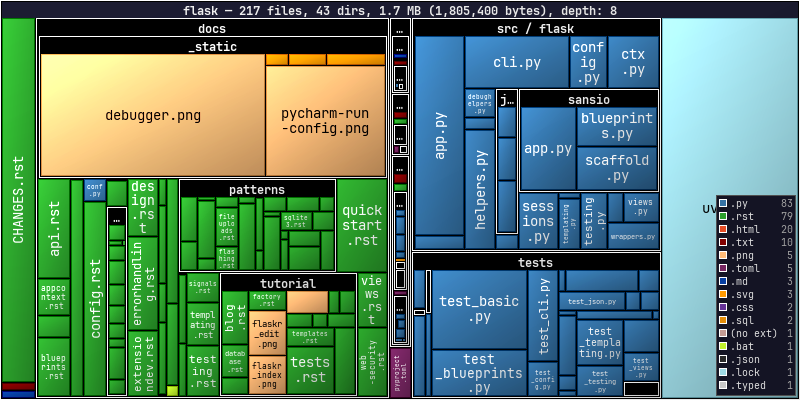Click the .lock legend entry
Screen dimensions: 800x400
tap(756, 372)
